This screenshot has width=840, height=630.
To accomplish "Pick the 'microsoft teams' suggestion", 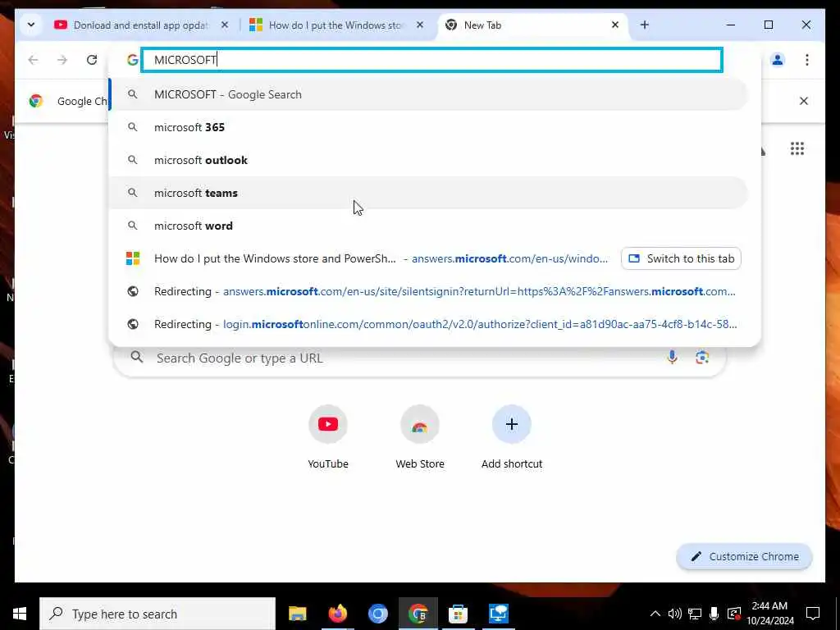I will click(x=428, y=193).
